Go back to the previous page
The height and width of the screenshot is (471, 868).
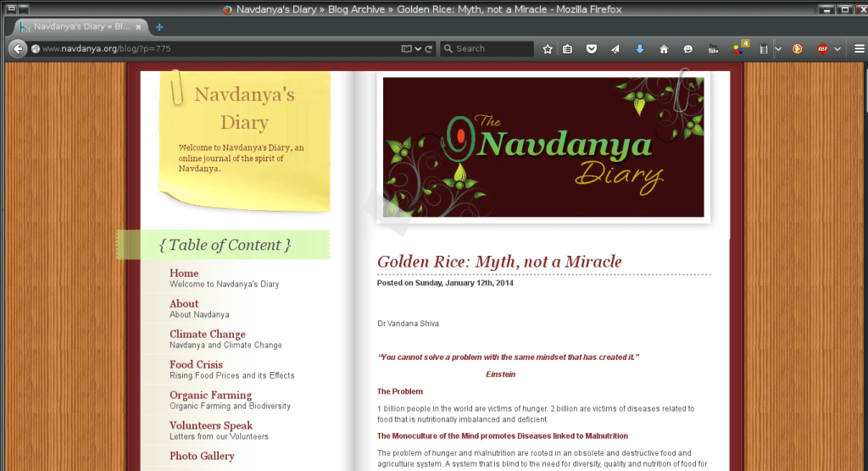pyautogui.click(x=17, y=49)
